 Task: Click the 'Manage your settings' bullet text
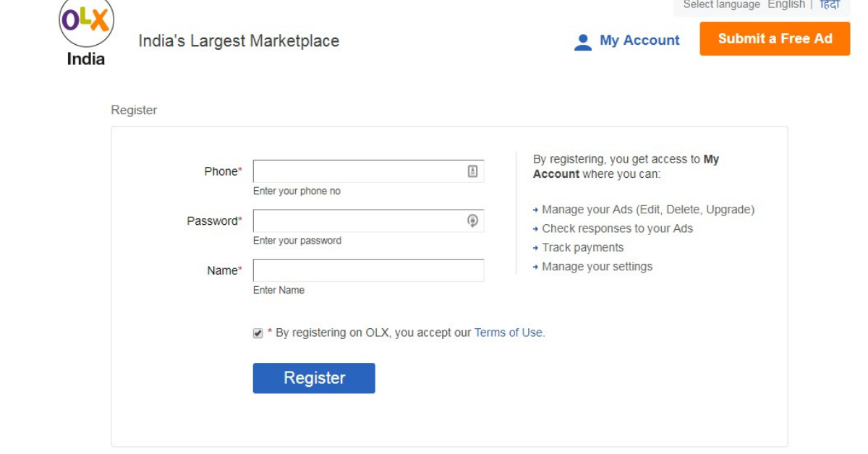pos(597,267)
